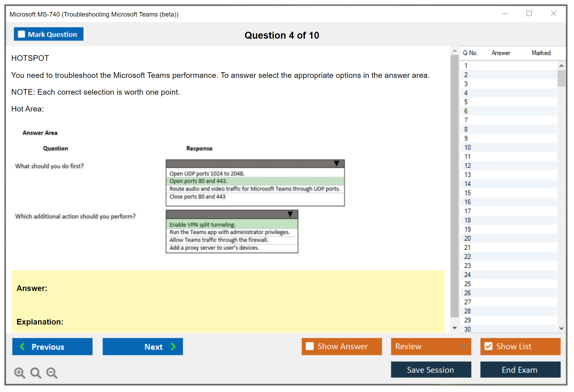This screenshot has width=574, height=392.
Task: Click the zoom in magnifier icon
Action: (x=19, y=373)
